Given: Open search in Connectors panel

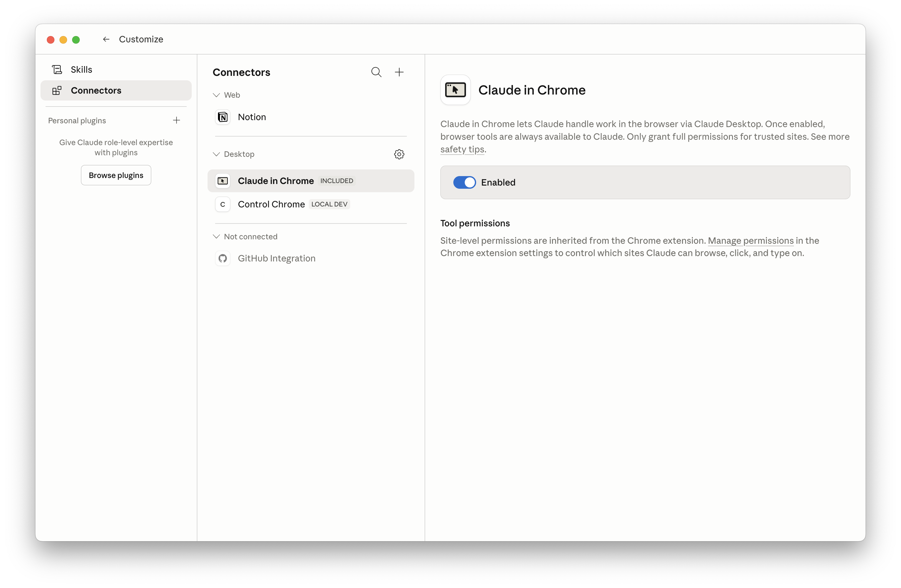Looking at the screenshot, I should tap(376, 72).
